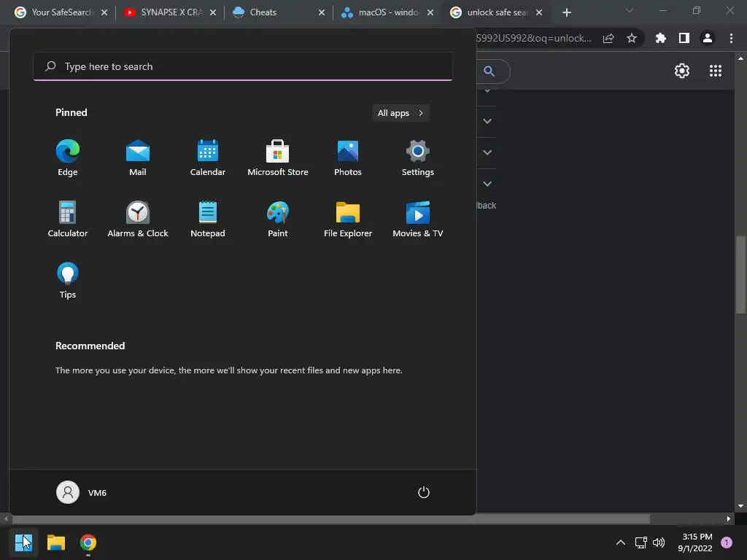Open the notification badge showing 1
The height and width of the screenshot is (560, 747).
[x=727, y=542]
